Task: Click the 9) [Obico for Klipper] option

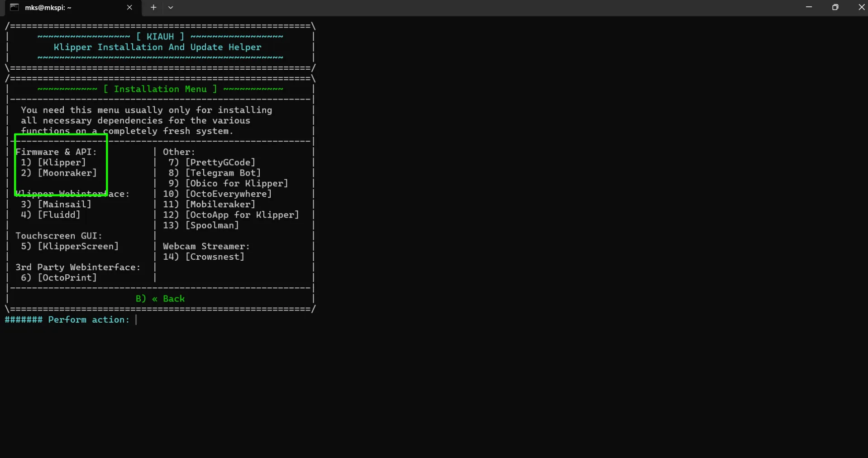Action: click(x=228, y=183)
